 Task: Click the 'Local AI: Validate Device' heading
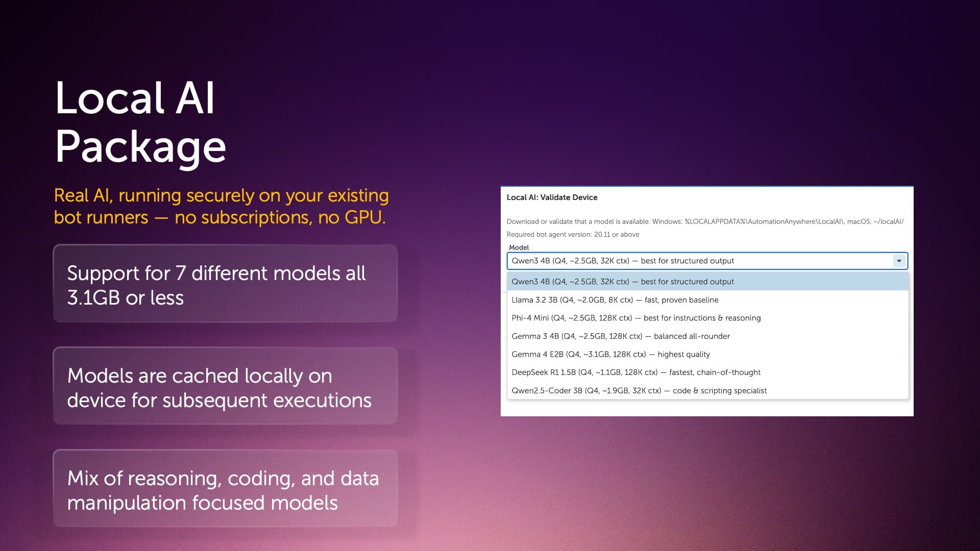pos(552,197)
